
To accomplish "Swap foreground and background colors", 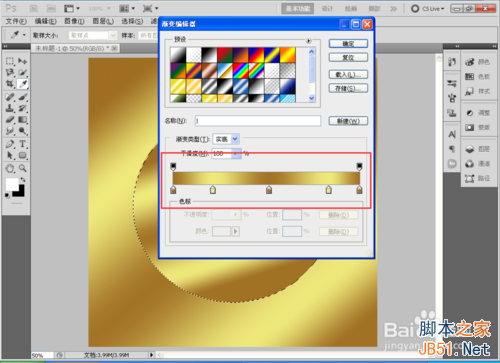I will coord(23,180).
